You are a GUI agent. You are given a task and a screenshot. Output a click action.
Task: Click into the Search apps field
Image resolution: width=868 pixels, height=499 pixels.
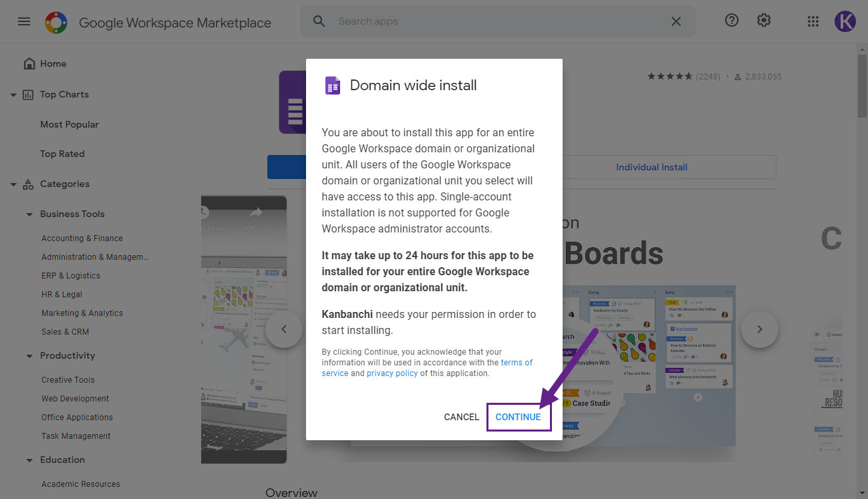(498, 21)
